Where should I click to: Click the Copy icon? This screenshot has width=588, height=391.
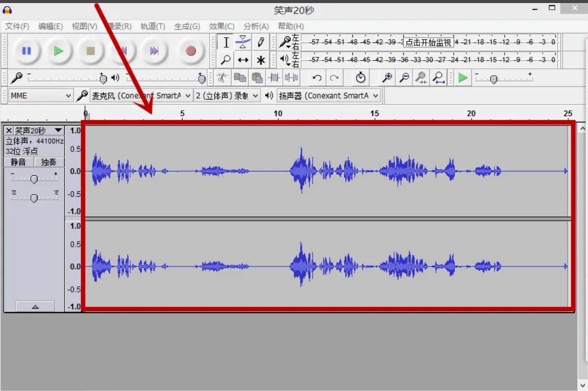(240, 78)
